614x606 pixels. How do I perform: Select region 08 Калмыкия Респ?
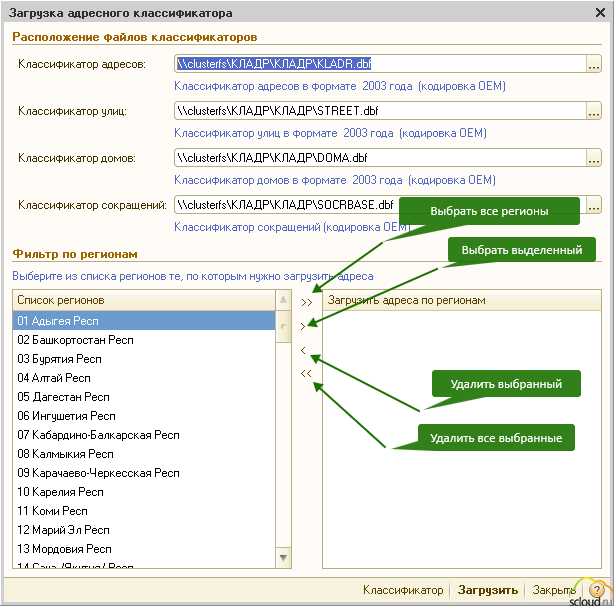click(144, 454)
